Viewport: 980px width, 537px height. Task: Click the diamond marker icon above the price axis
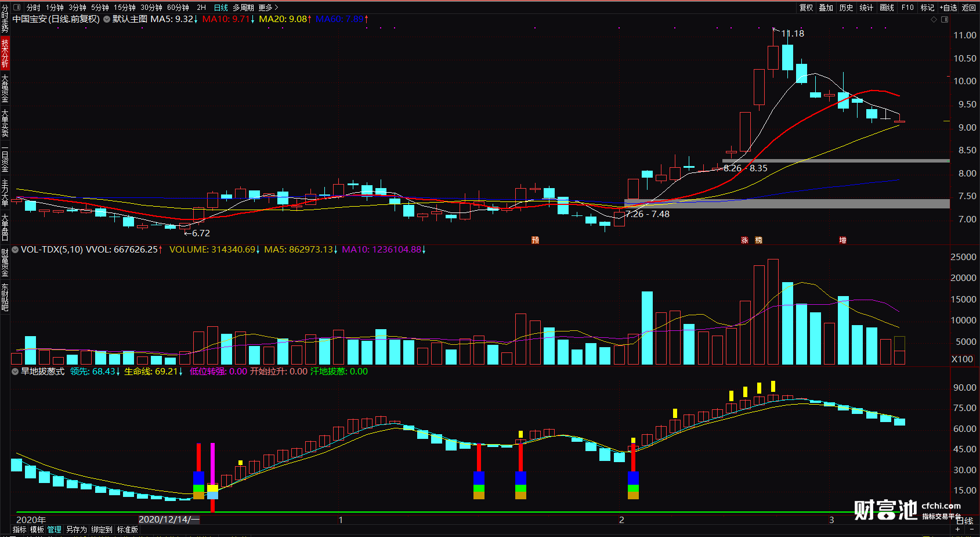(x=934, y=19)
